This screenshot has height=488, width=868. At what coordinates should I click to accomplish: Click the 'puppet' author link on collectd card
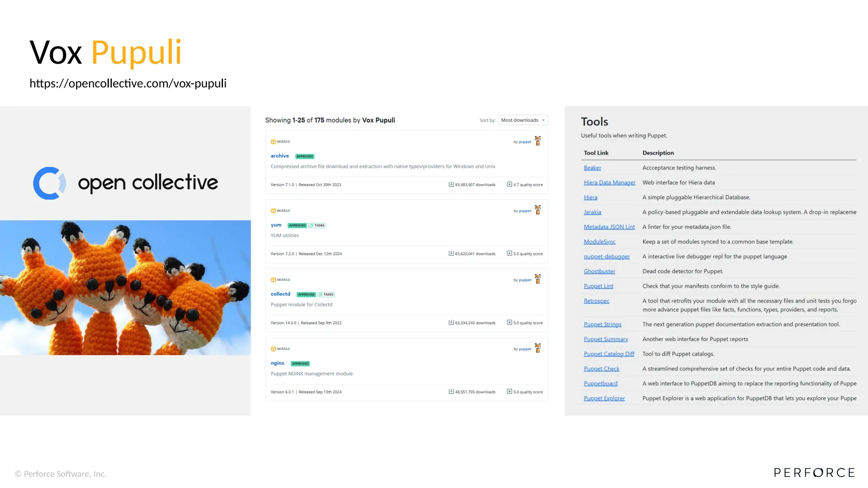[x=525, y=280]
